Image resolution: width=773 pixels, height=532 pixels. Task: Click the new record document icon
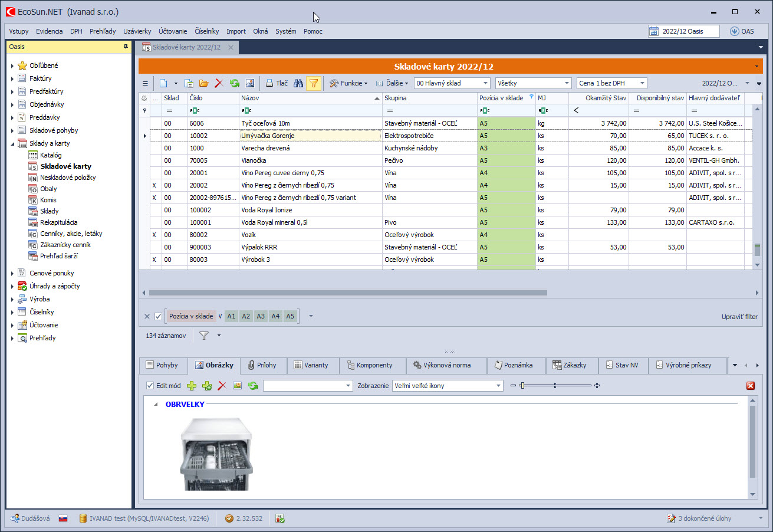163,84
